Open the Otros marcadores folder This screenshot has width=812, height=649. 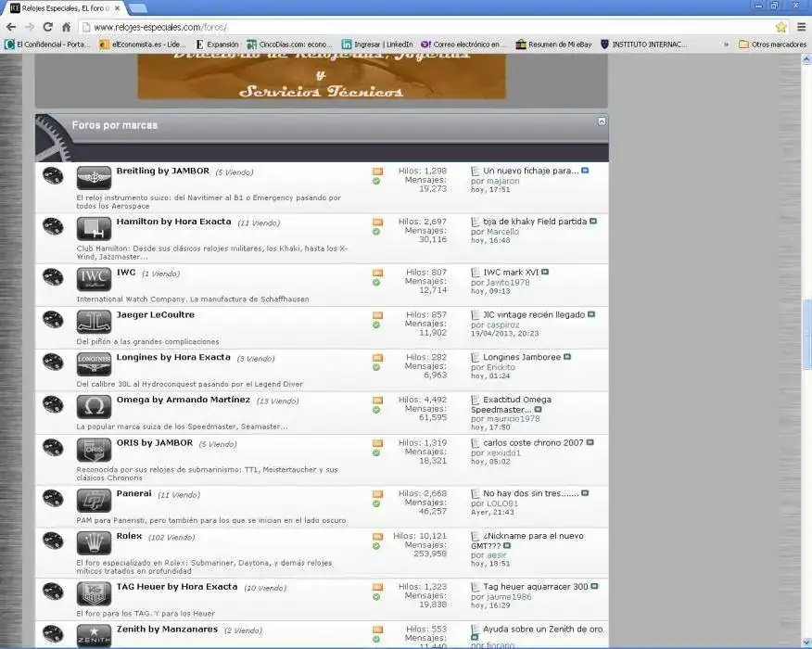tap(772, 45)
